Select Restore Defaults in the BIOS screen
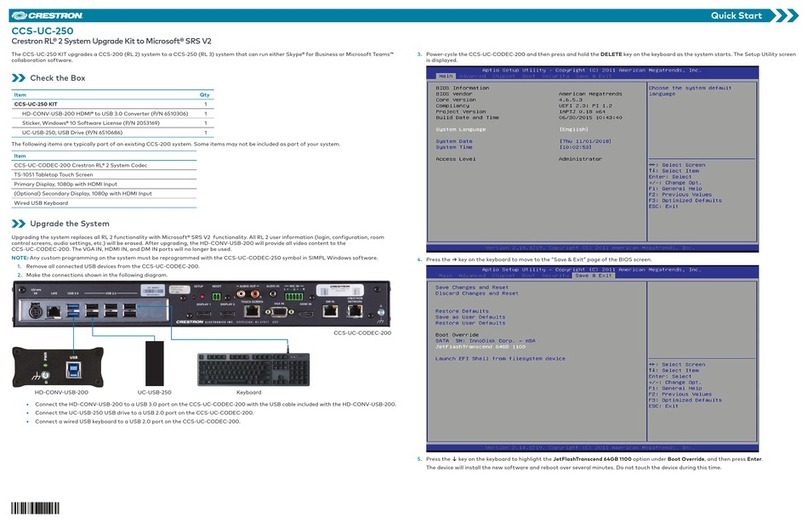The height and width of the screenshot is (523, 808). point(462,311)
